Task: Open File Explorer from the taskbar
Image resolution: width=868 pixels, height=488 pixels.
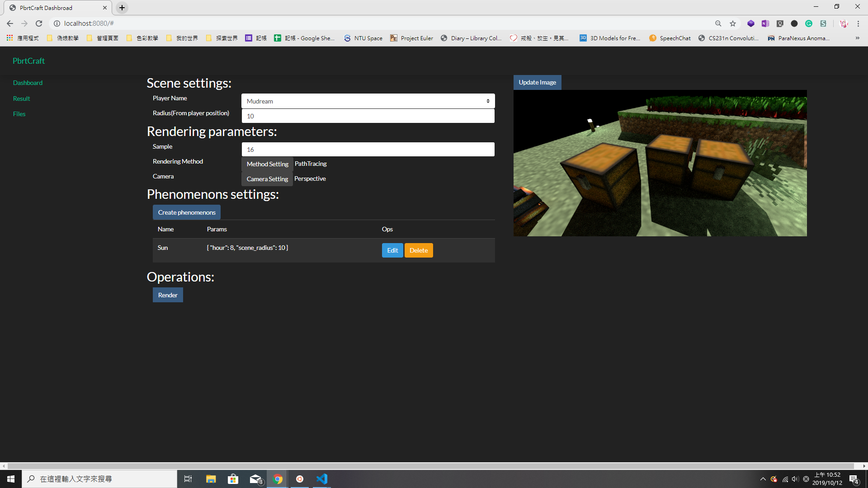Action: click(x=211, y=479)
